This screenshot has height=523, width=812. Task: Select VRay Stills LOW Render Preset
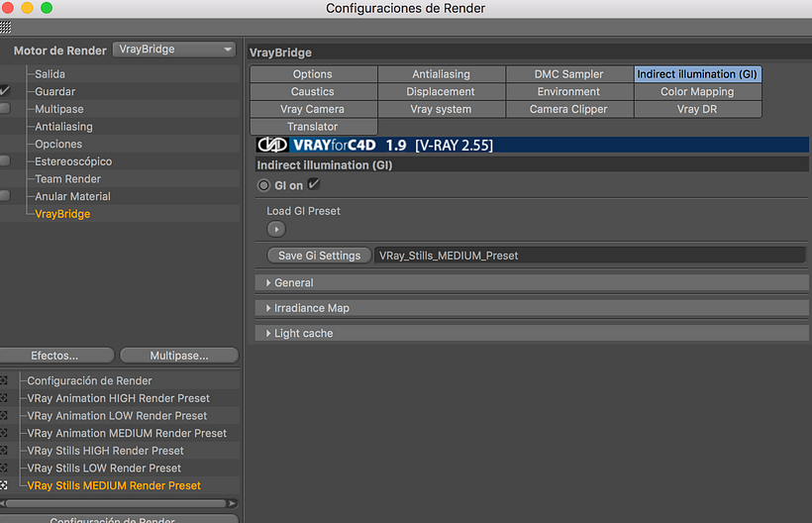tap(104, 469)
